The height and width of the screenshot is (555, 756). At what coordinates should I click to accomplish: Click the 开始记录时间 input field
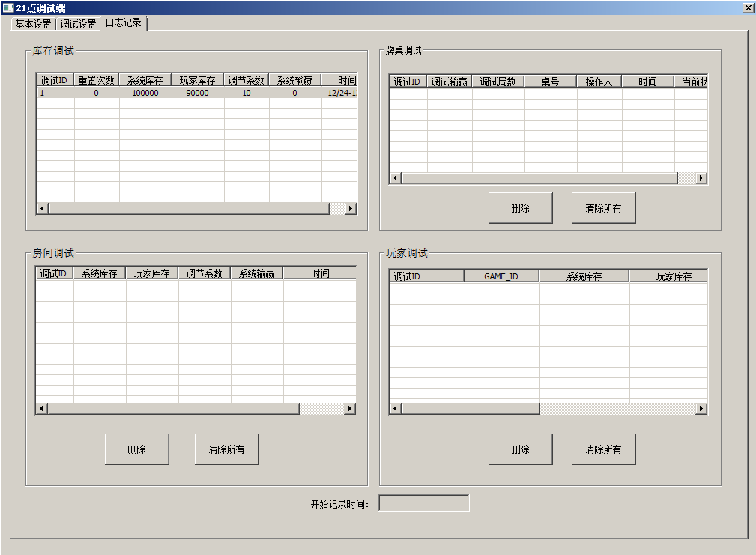pyautogui.click(x=424, y=503)
